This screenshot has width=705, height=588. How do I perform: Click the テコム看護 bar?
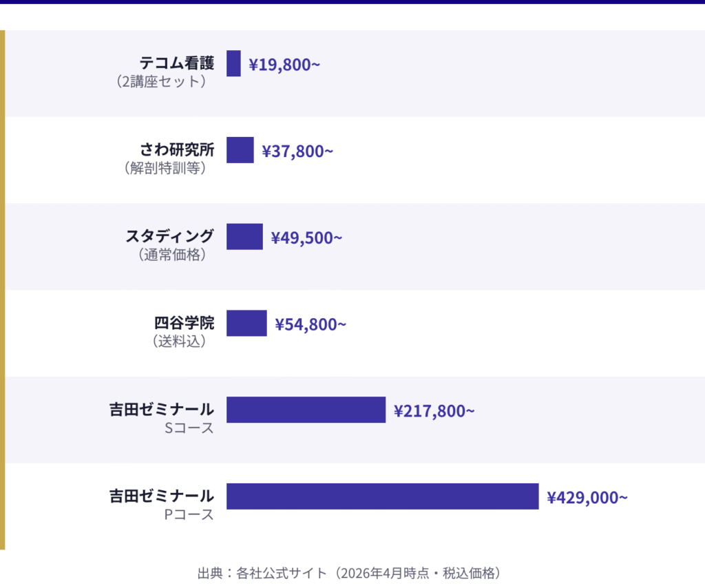pos(233,63)
